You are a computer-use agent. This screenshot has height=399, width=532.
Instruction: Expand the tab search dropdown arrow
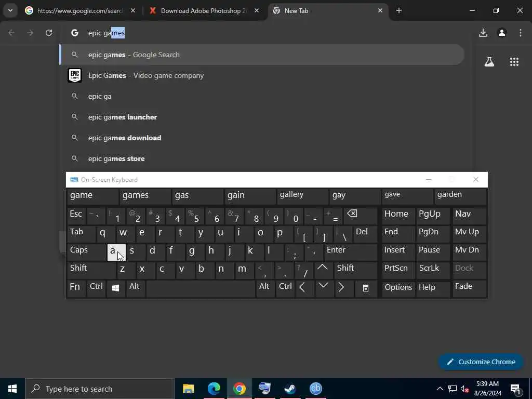(10, 10)
